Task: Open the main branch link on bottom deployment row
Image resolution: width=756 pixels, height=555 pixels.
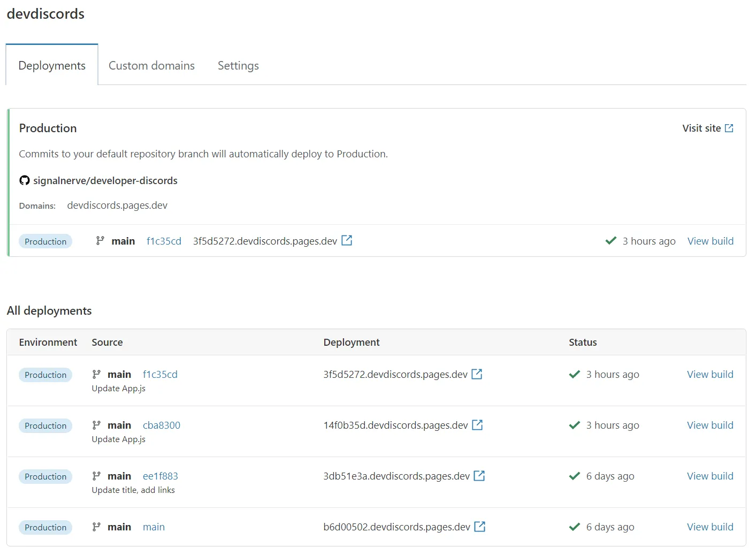Action: click(154, 527)
